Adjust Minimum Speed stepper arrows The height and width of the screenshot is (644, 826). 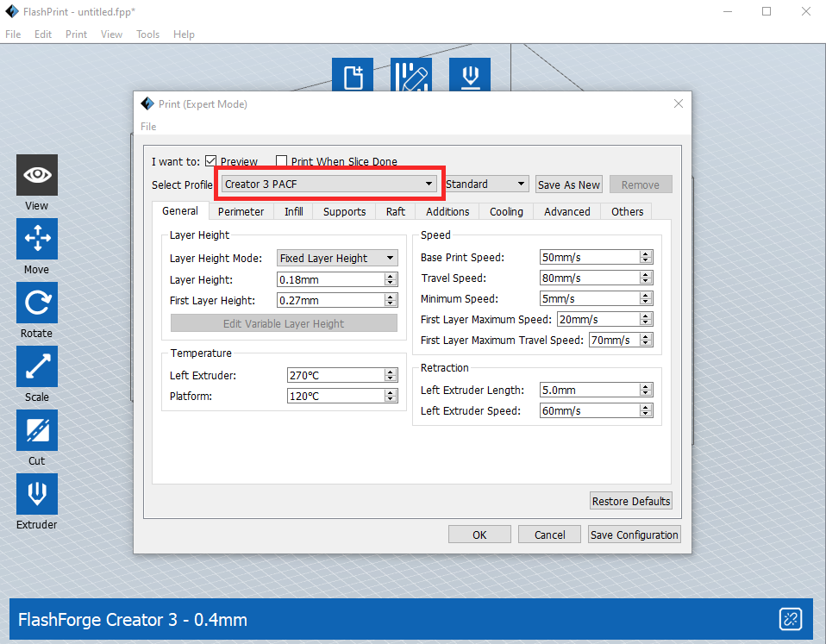click(646, 298)
